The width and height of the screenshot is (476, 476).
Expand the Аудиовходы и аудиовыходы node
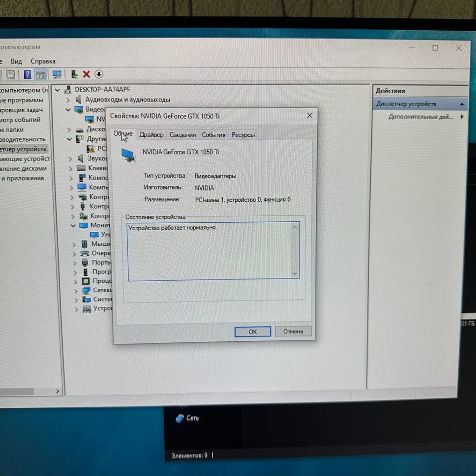68,100
